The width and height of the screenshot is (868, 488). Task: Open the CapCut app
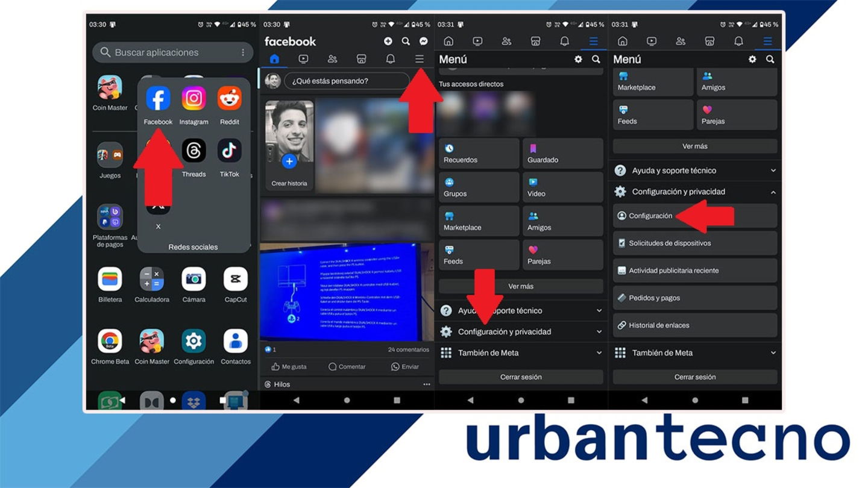tap(236, 279)
